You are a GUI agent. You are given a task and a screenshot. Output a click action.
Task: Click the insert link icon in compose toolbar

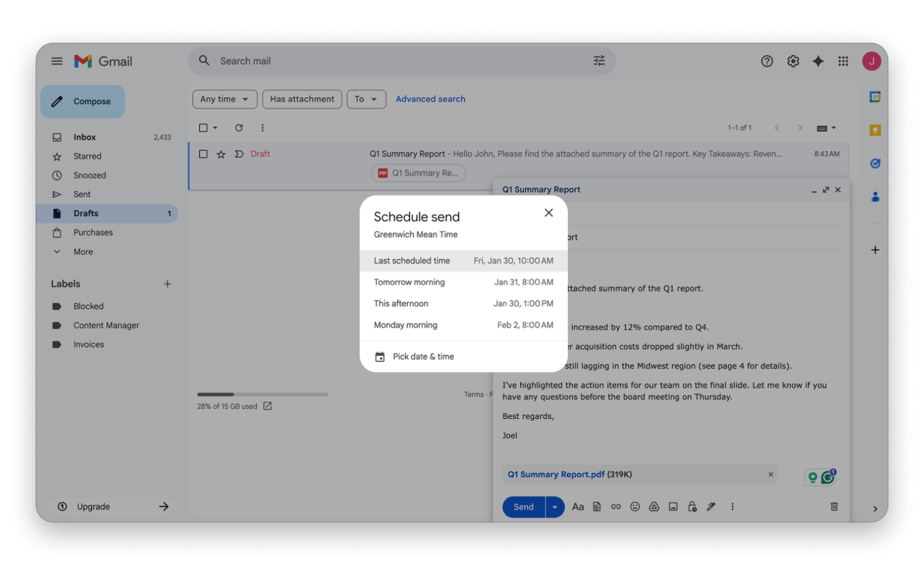coord(616,507)
